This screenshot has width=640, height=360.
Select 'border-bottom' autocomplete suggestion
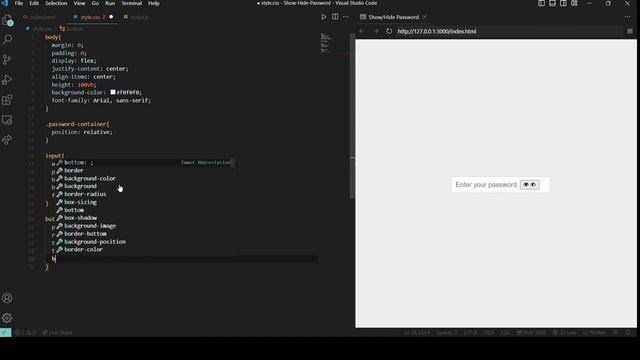[145, 233]
